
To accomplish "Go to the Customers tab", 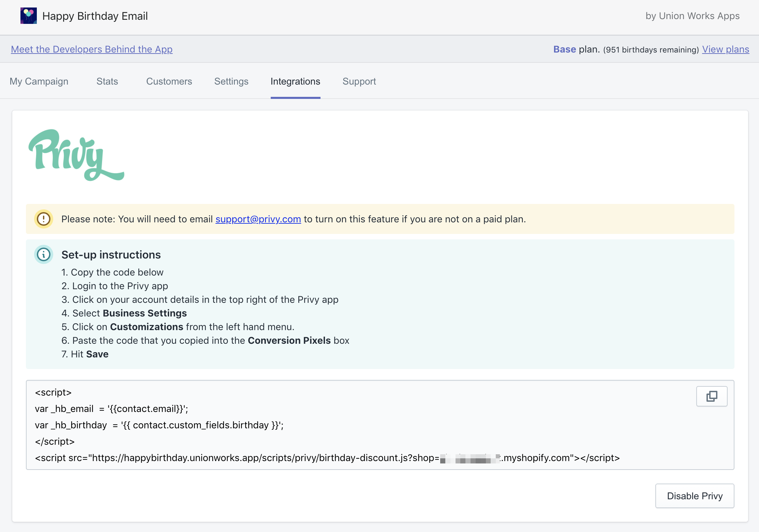I will point(169,82).
